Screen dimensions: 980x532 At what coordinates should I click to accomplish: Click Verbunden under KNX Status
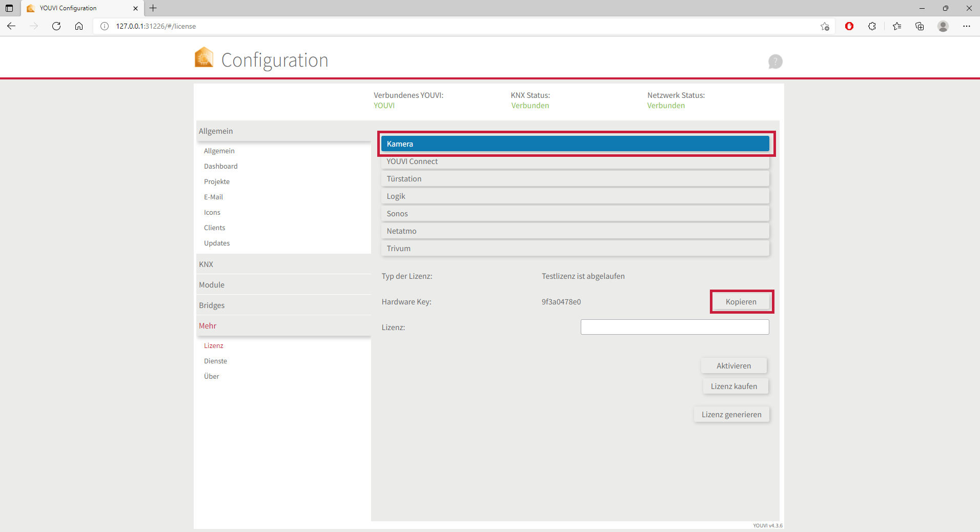530,106
